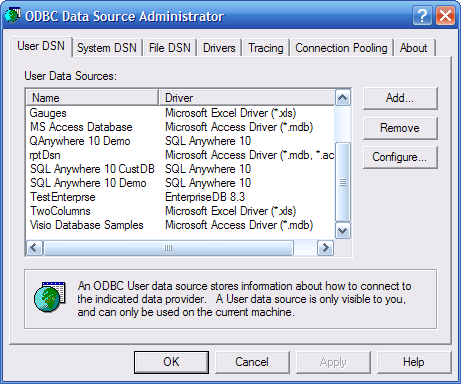Screen dimensions: 461x384
Task: Select QAnywhere 10 Demo data source
Action: pos(80,141)
